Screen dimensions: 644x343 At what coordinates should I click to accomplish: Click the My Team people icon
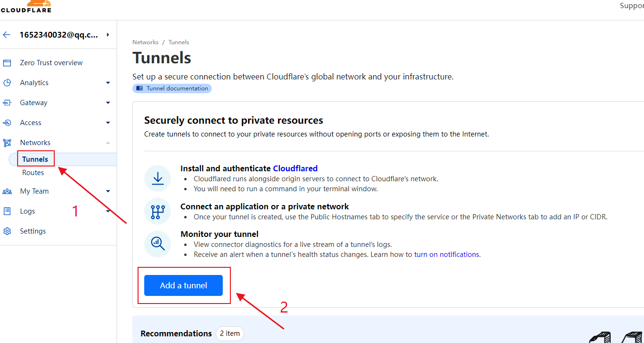[x=7, y=191]
